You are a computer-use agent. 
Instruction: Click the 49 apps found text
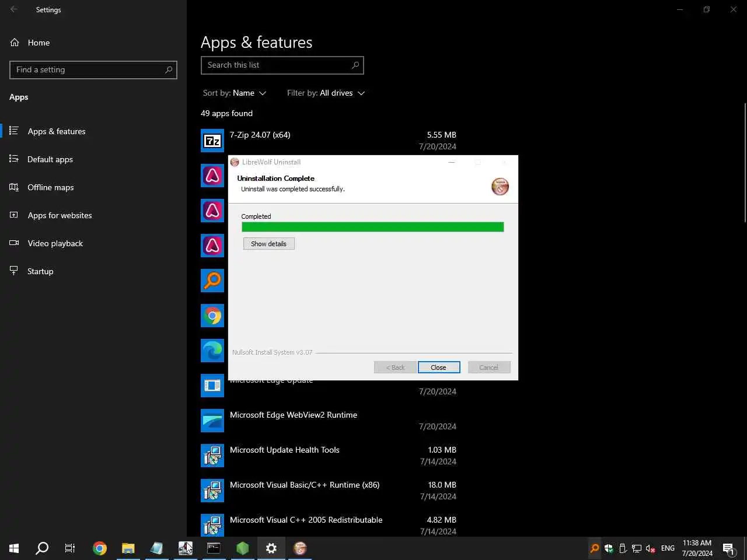click(227, 113)
